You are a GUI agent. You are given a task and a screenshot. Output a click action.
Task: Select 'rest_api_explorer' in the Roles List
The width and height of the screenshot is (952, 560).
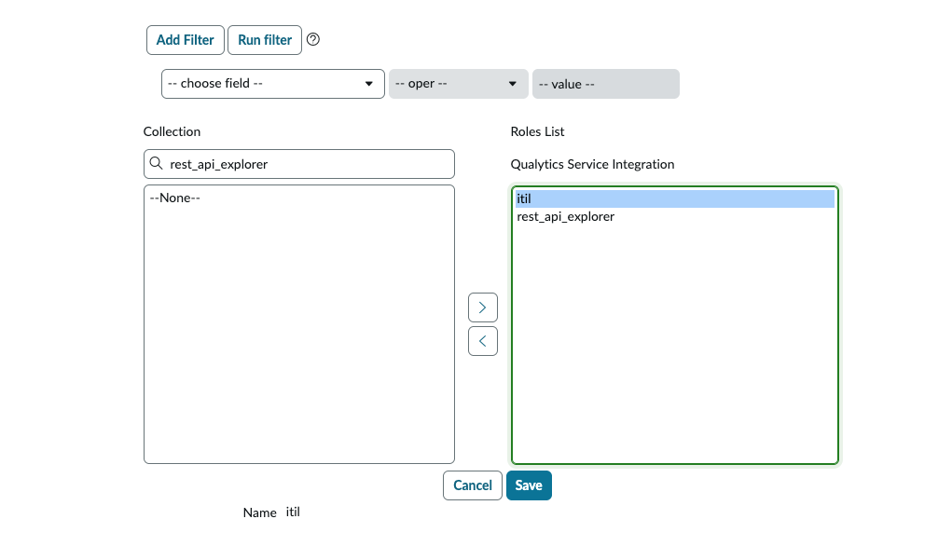click(x=565, y=217)
